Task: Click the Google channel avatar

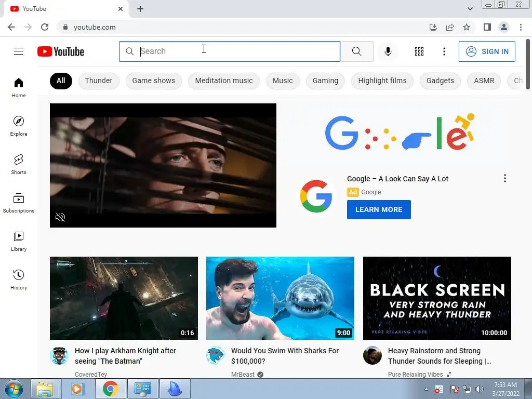Action: tap(316, 196)
